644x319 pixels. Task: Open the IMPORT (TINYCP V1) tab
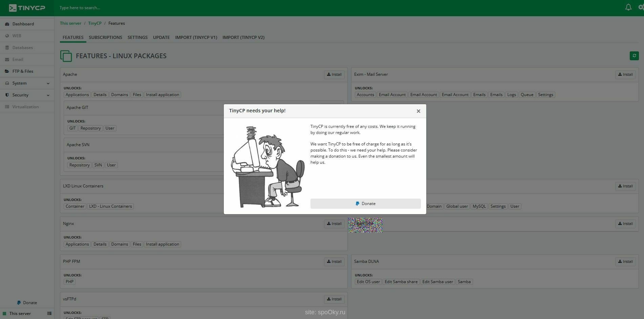point(196,38)
